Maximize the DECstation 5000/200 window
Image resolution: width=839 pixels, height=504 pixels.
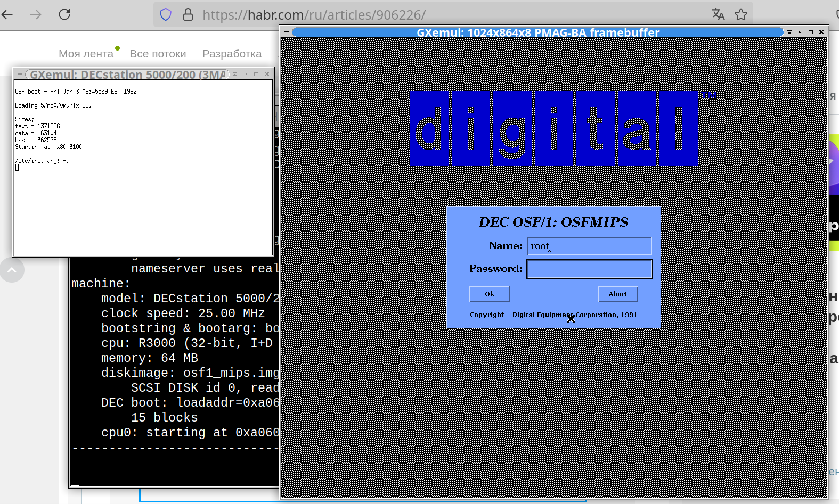(x=256, y=74)
